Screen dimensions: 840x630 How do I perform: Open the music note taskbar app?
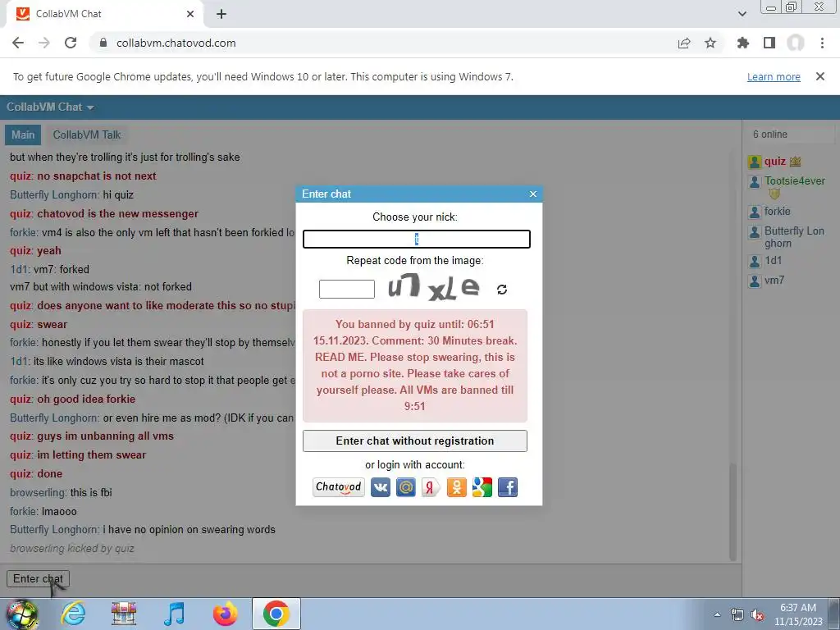174,614
